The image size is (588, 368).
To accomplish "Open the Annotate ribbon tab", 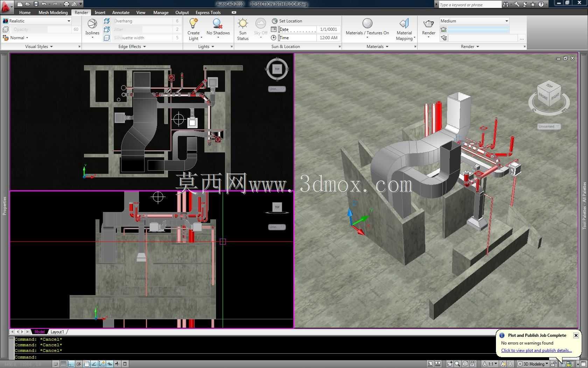I will pyautogui.click(x=121, y=12).
